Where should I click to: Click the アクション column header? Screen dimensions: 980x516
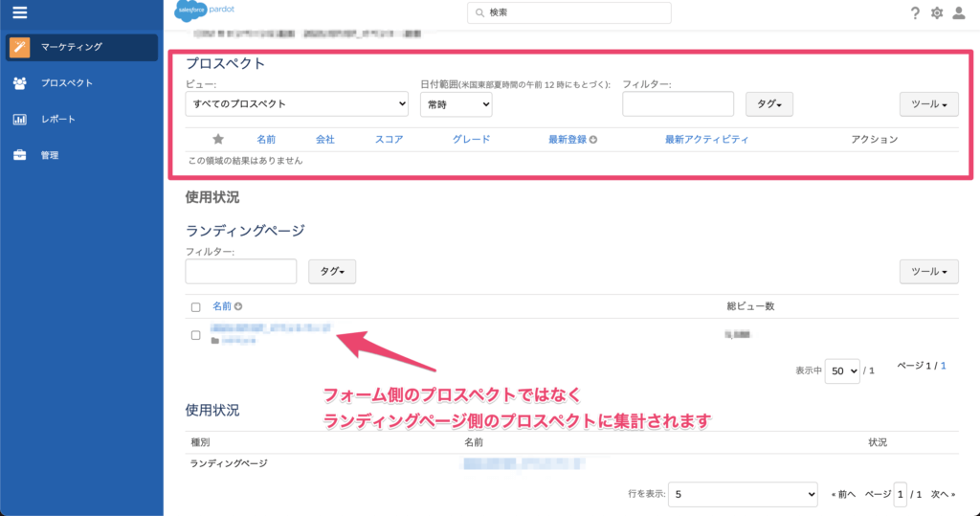pyautogui.click(x=875, y=140)
